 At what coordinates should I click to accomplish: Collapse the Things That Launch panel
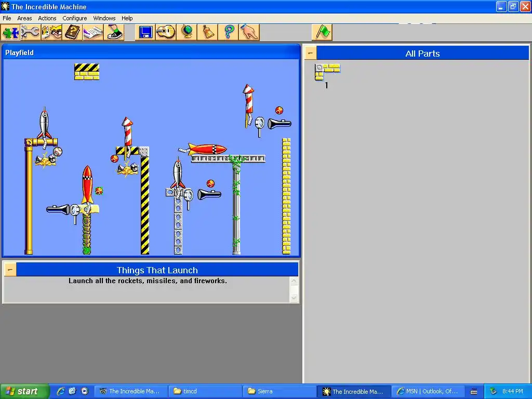pyautogui.click(x=10, y=270)
